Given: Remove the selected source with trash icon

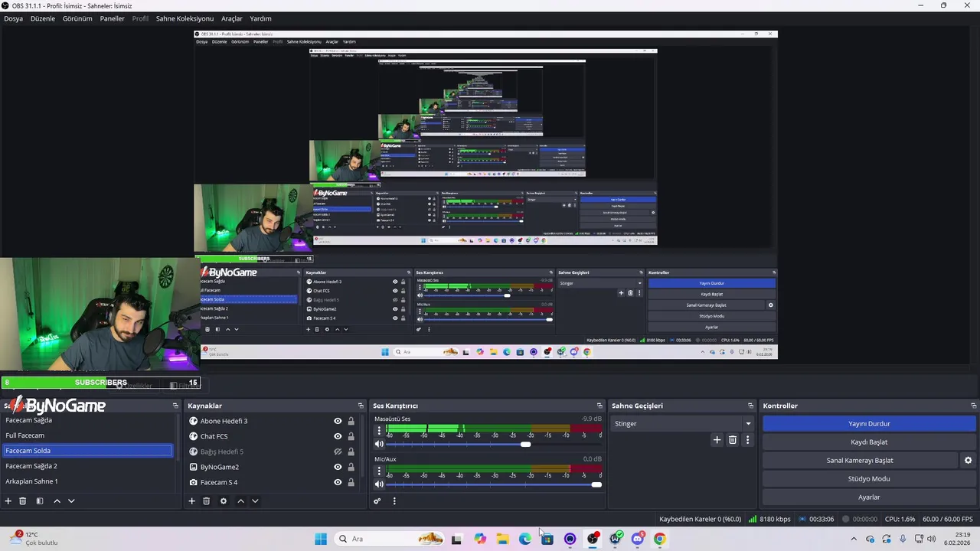Looking at the screenshot, I should pos(207,501).
